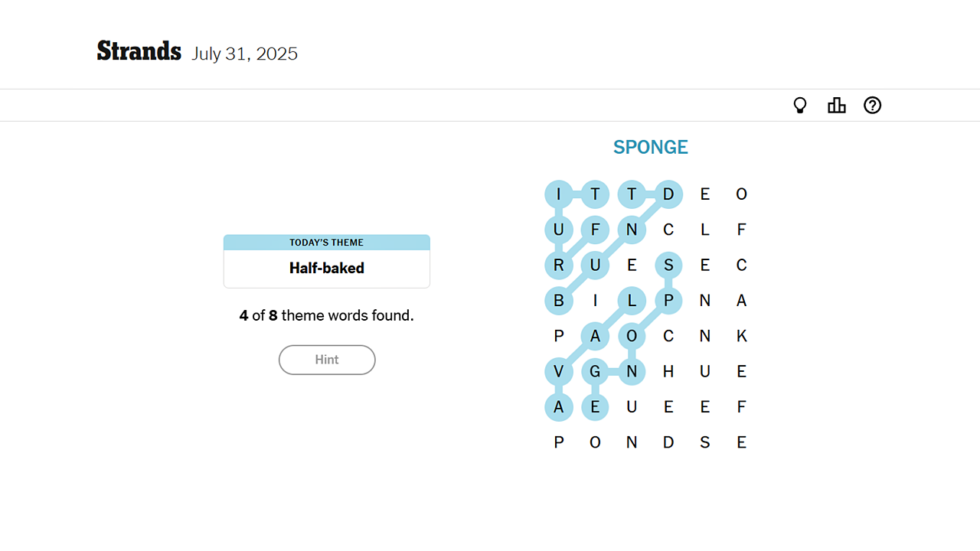Click letter N in the bottom row
980x551 pixels.
click(632, 442)
